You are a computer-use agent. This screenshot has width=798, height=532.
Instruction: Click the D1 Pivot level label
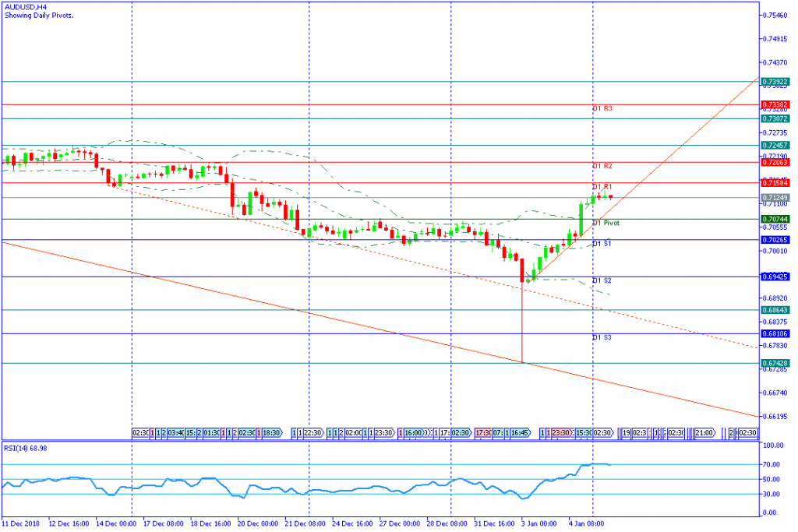tap(606, 223)
